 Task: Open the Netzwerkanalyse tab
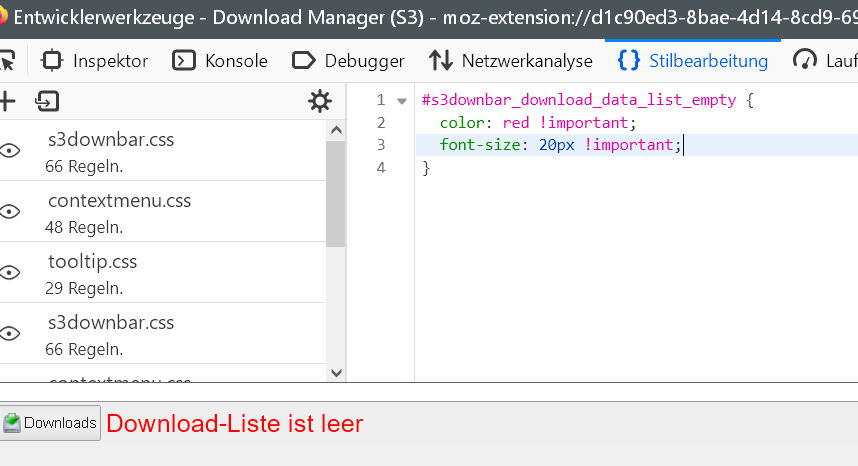coord(511,61)
